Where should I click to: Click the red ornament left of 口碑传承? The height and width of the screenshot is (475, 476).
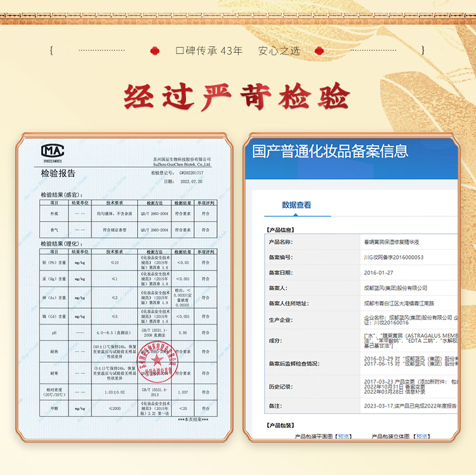155,51
